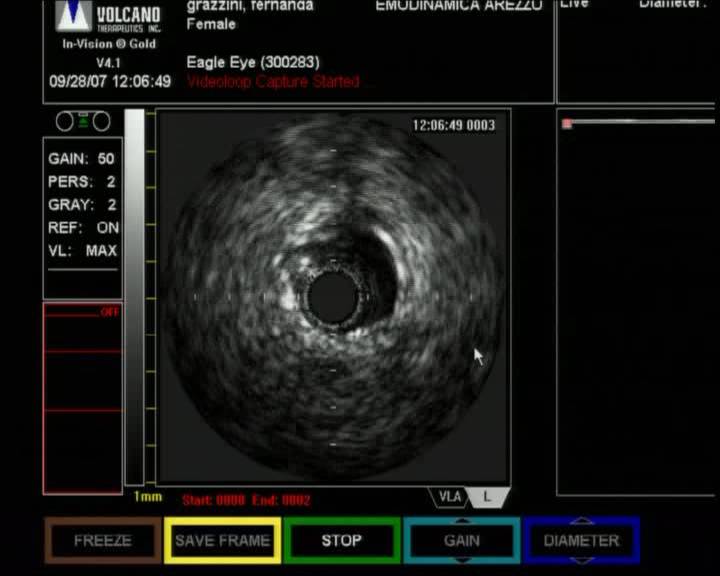
Task: Switch to the VLA tab
Action: (x=449, y=497)
